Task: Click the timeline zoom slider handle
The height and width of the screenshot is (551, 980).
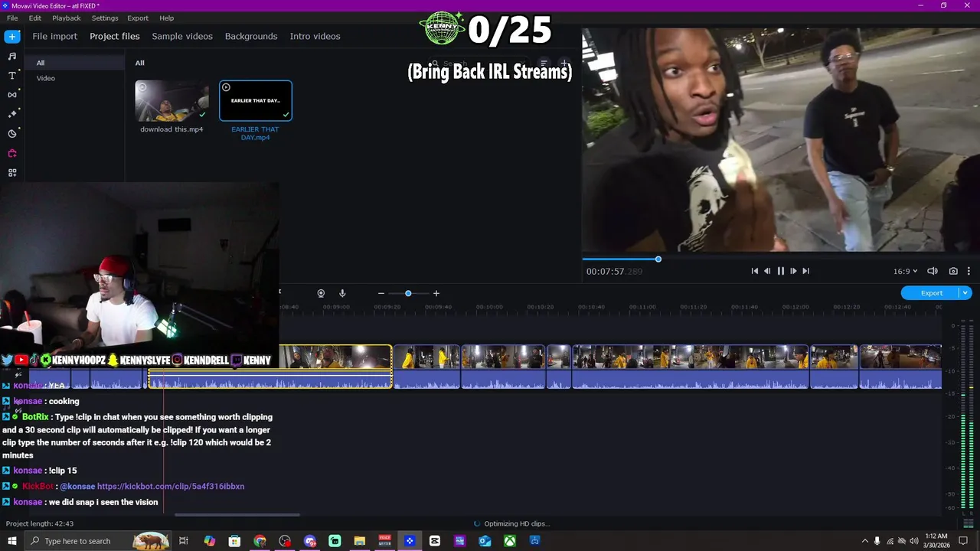Action: [408, 293]
